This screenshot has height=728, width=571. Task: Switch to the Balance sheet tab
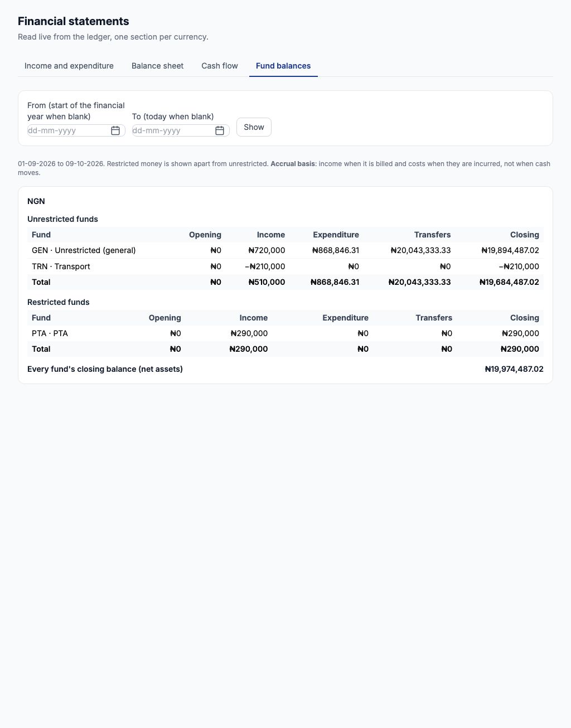click(x=157, y=66)
